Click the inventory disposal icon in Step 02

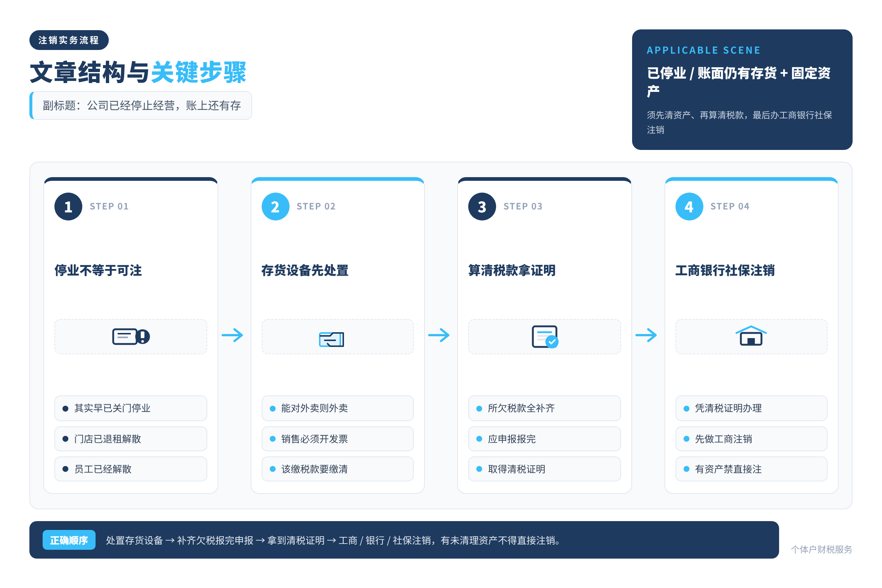click(x=331, y=339)
